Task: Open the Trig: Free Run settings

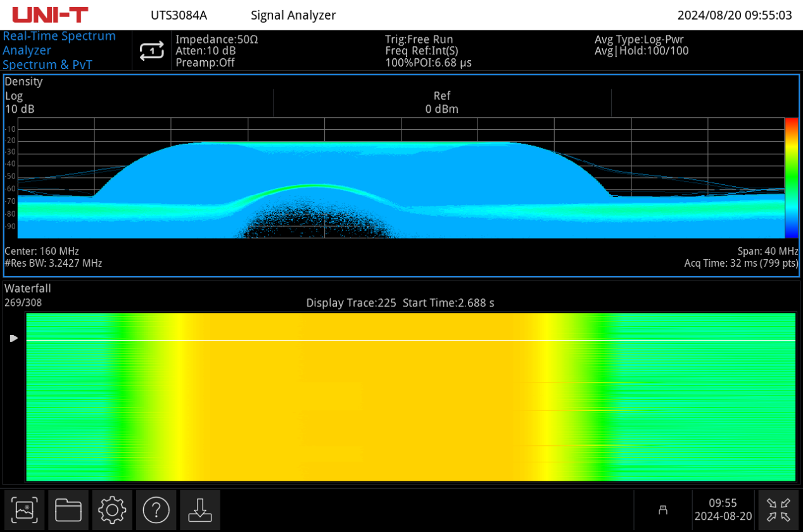Action: coord(428,51)
